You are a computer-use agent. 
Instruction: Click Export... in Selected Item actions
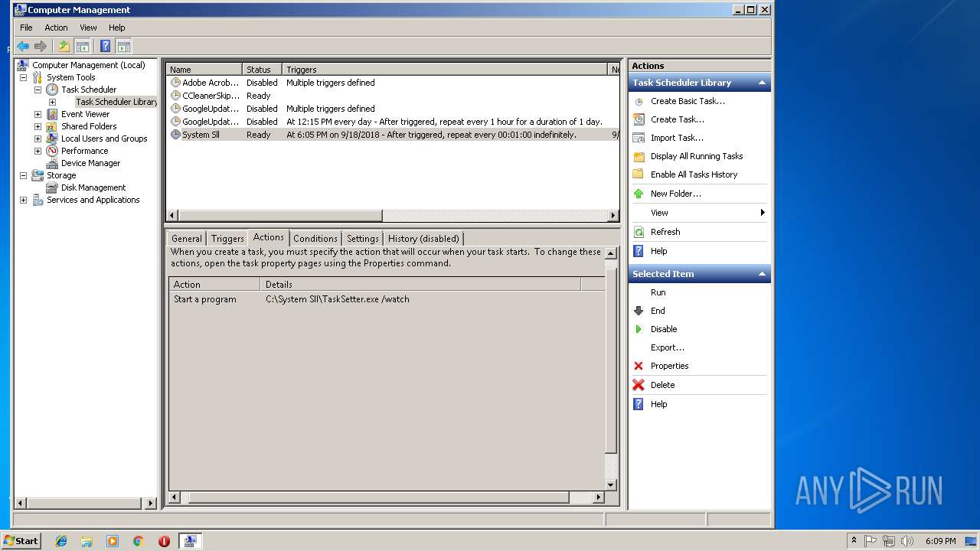[x=668, y=347]
